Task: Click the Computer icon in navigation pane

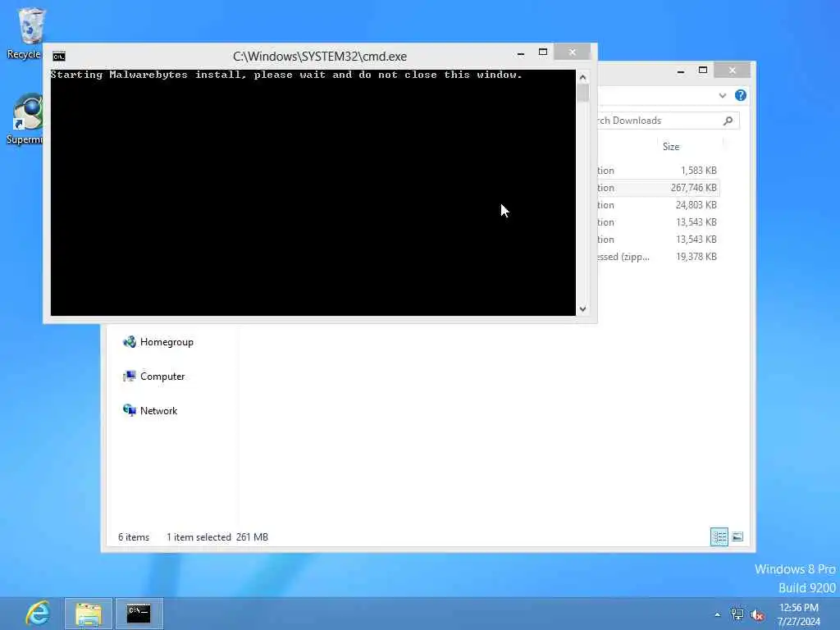Action: point(129,376)
